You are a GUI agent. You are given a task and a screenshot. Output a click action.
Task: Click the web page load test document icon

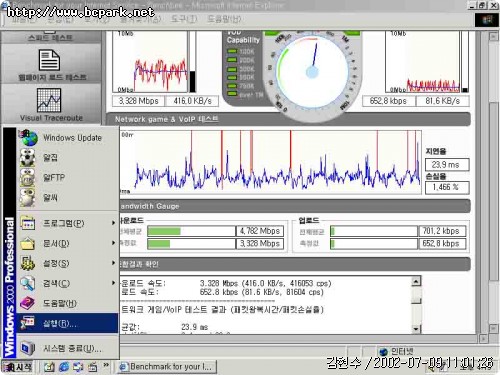49,60
